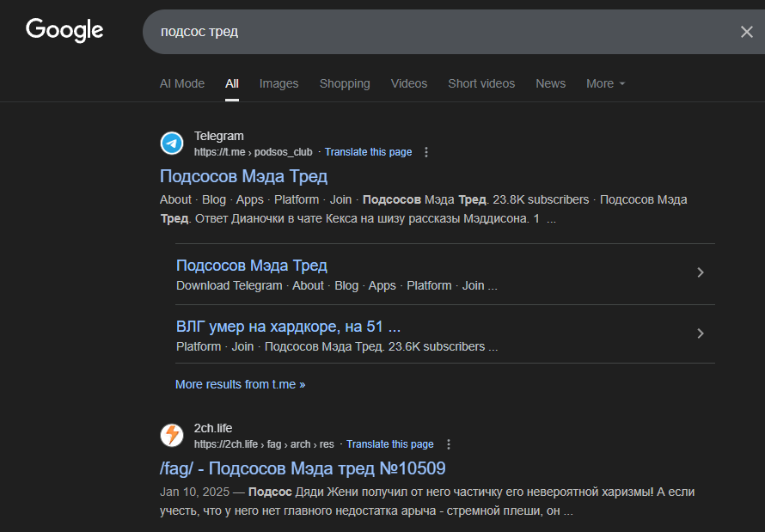765x532 pixels.
Task: Open the /fag/ Подсосов Мэда тред №10509 result
Action: click(x=303, y=468)
